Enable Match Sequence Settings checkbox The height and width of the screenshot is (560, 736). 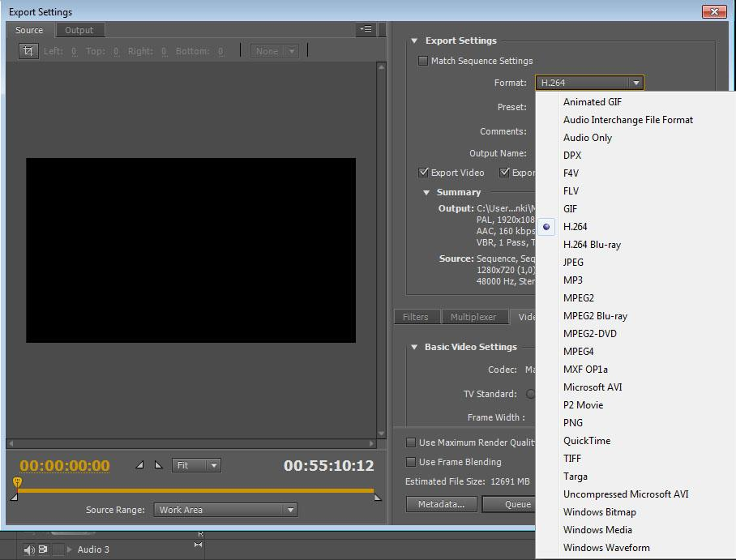[423, 61]
